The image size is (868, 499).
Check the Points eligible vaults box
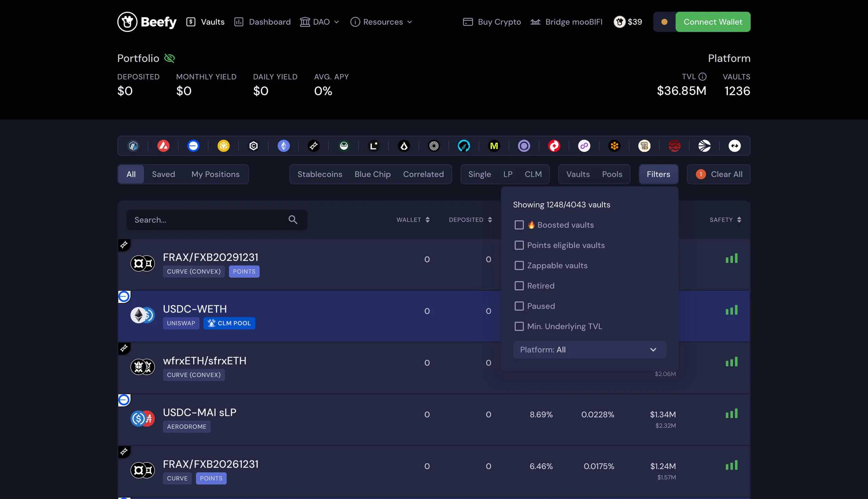519,245
